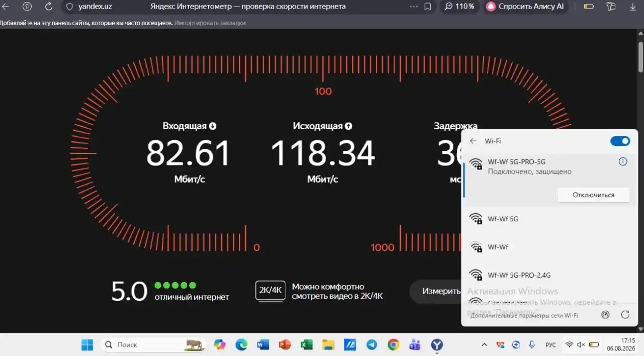
Task: Open the blue slash app icon in taskbar
Action: point(350,344)
